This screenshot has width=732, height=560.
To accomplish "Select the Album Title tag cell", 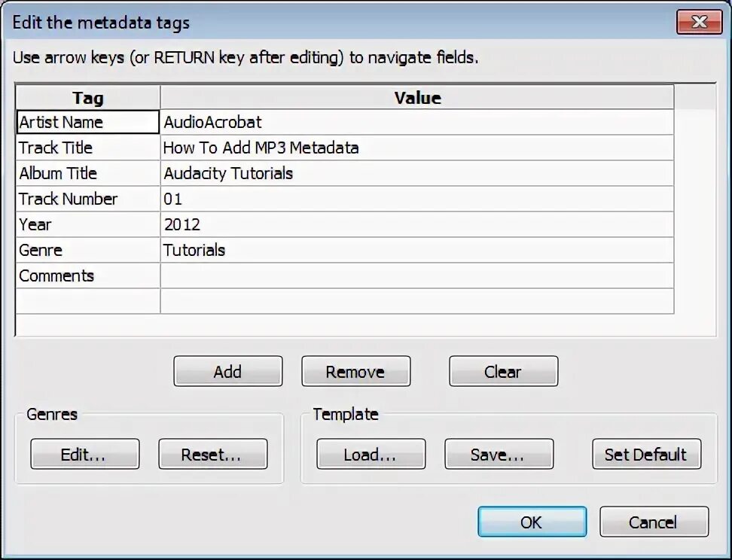I will (x=88, y=173).
